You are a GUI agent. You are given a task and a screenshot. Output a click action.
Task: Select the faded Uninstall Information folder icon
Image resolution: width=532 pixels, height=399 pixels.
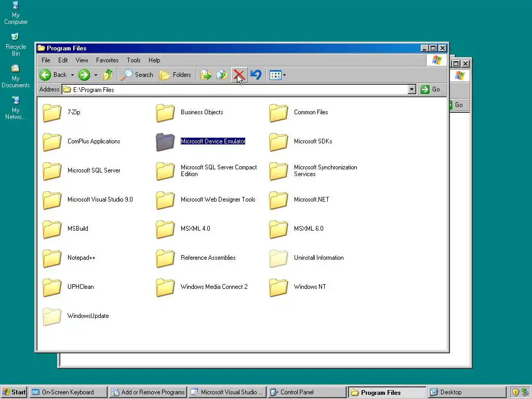coord(278,258)
